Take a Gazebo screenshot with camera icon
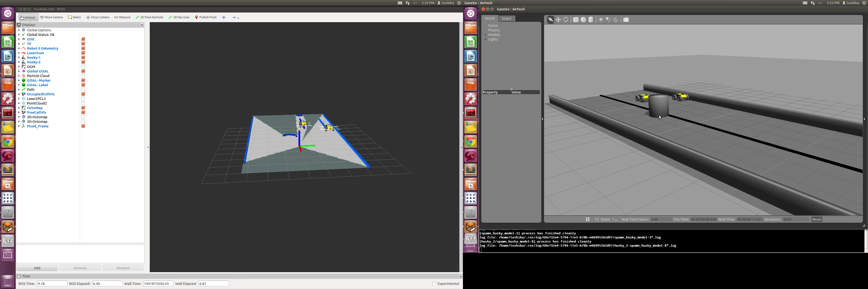 [x=626, y=20]
